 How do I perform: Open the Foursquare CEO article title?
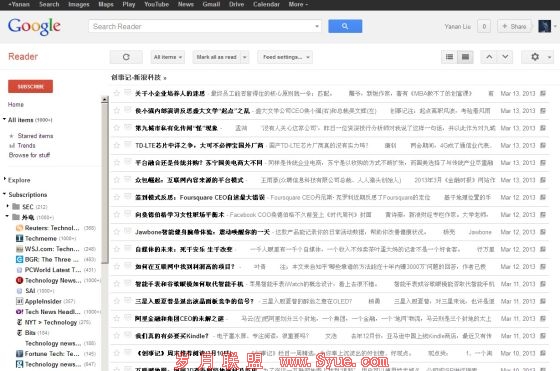click(x=200, y=197)
